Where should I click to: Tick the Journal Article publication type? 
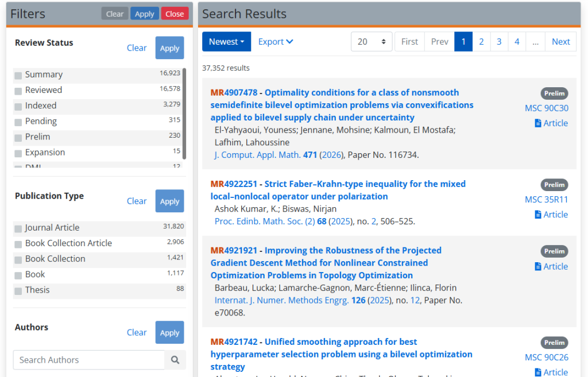[18, 228]
